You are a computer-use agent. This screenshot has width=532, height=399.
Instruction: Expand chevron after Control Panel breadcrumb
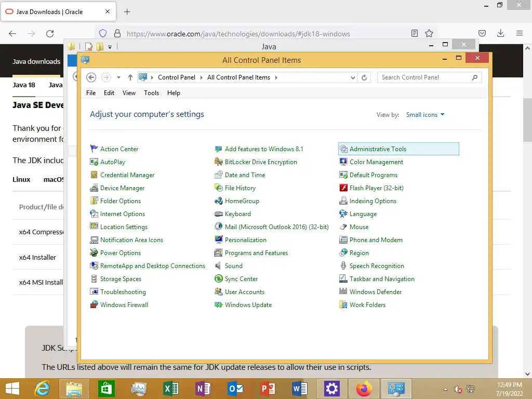[x=201, y=77]
